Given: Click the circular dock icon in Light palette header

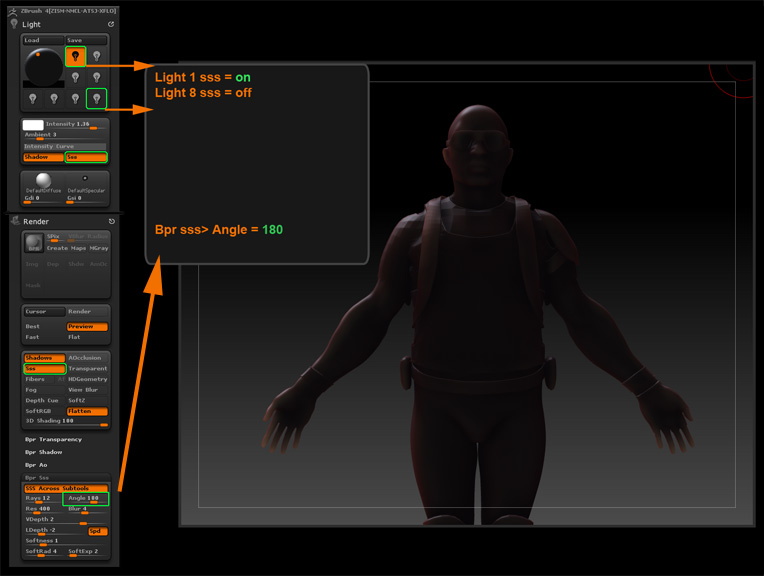Looking at the screenshot, I should (x=111, y=24).
